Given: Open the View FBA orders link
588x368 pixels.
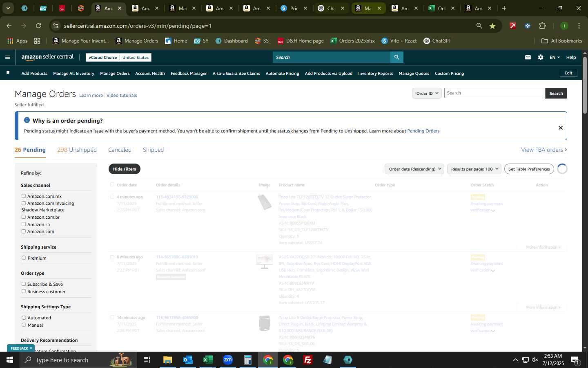Looking at the screenshot, I should 544,150.
